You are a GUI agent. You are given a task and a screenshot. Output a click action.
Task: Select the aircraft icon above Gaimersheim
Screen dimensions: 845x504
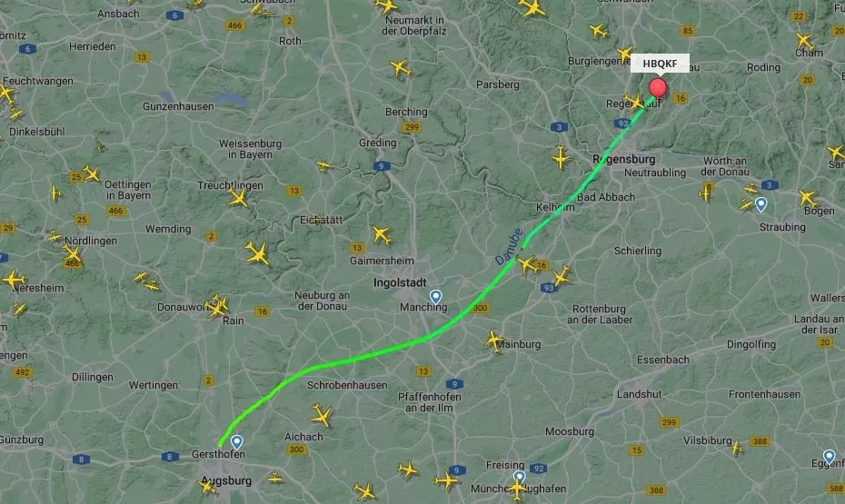coord(382,235)
